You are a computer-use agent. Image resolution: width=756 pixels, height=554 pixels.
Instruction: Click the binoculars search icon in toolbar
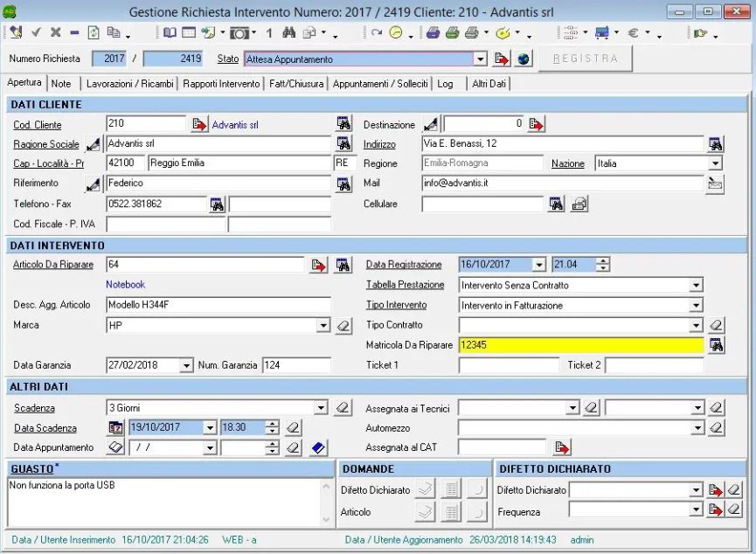pyautogui.click(x=288, y=33)
